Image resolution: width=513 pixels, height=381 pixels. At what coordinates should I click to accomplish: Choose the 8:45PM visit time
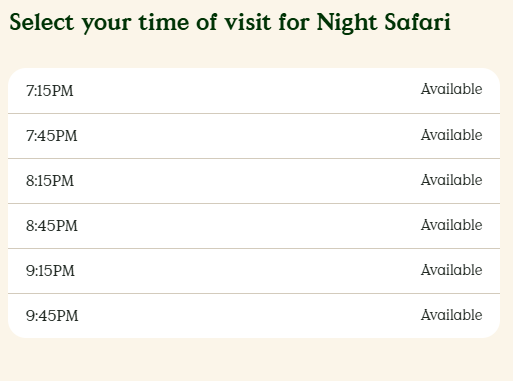click(254, 226)
